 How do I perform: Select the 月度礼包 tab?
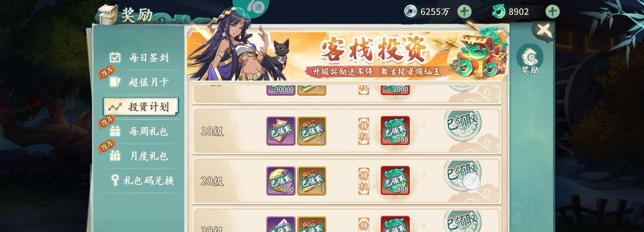[139, 156]
